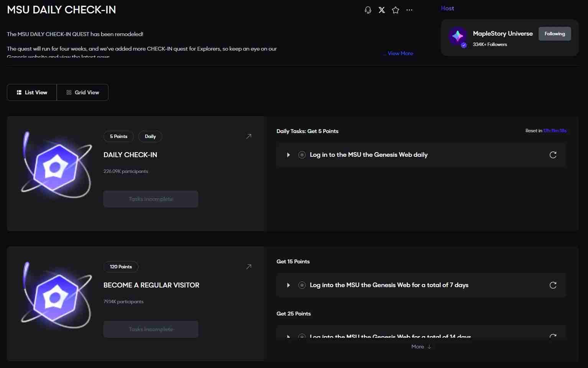
Task: Expand the daily login task details
Action: [288, 155]
